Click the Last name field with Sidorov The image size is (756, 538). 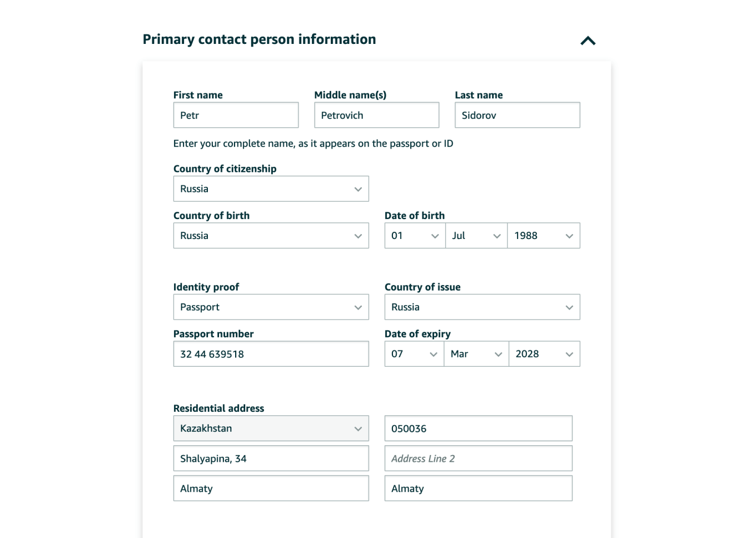(x=517, y=115)
